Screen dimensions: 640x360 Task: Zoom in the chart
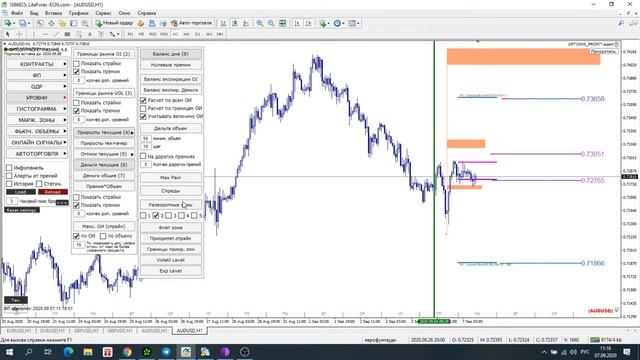260,23
